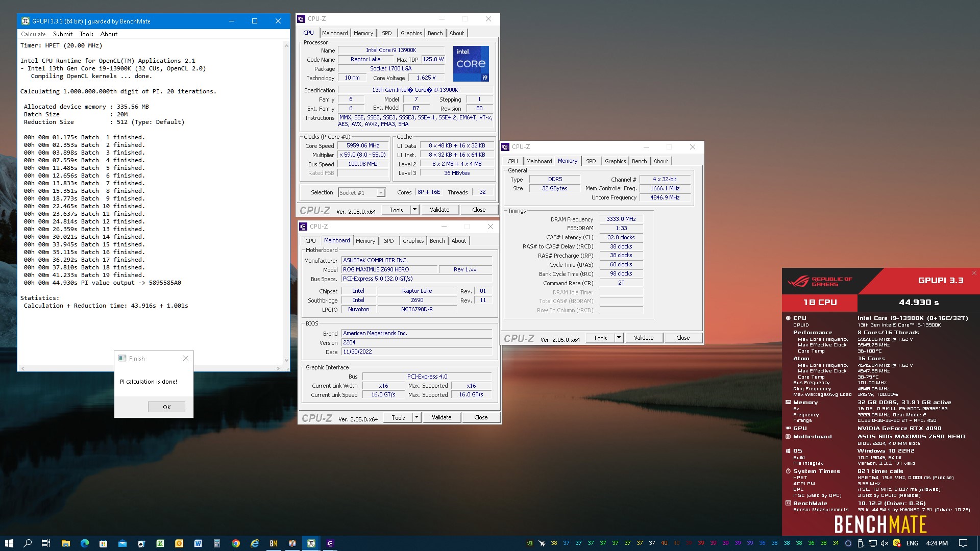Expand Tools dropdown arrow in CPU tab window
The height and width of the screenshot is (551, 980).
tap(414, 210)
